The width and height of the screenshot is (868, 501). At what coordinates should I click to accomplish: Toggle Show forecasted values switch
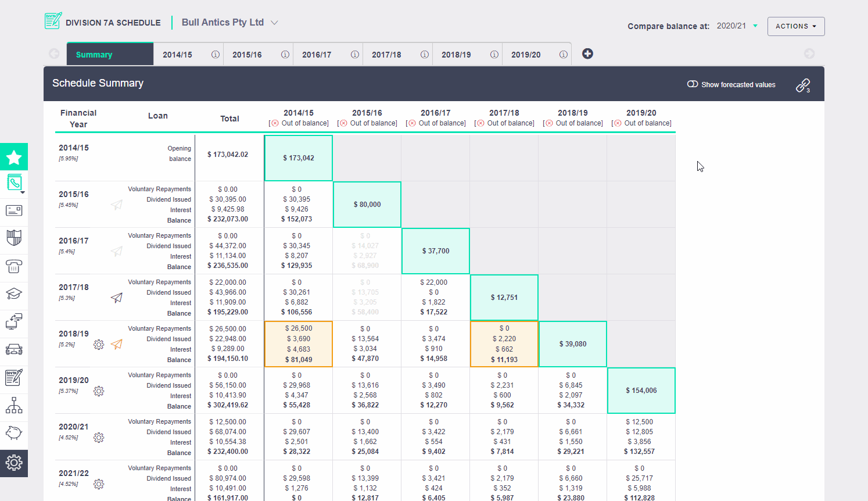click(693, 84)
